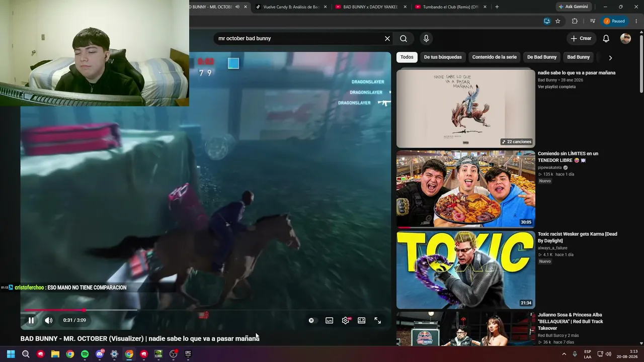Select the 'Bad Bunny' filter chip

click(x=579, y=57)
